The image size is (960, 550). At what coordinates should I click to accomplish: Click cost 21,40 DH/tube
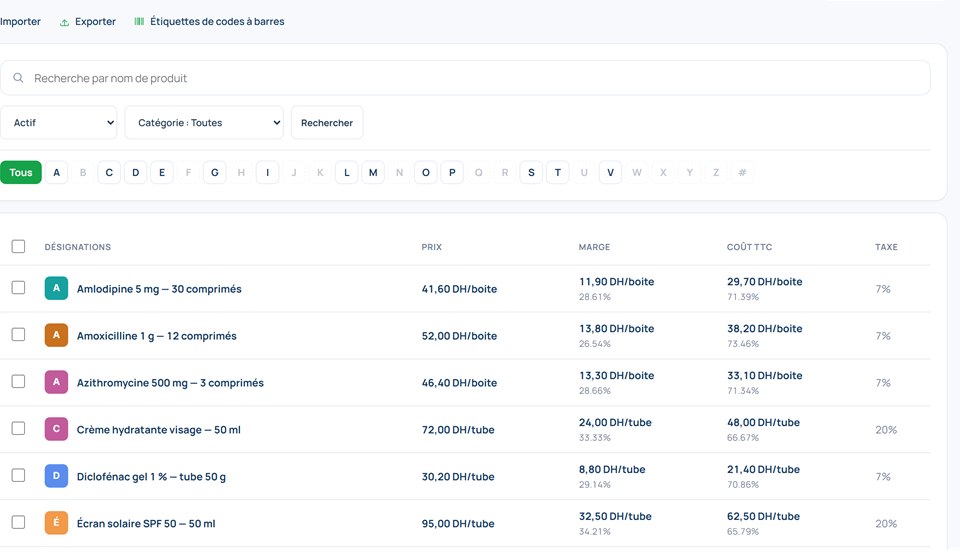[x=763, y=469]
